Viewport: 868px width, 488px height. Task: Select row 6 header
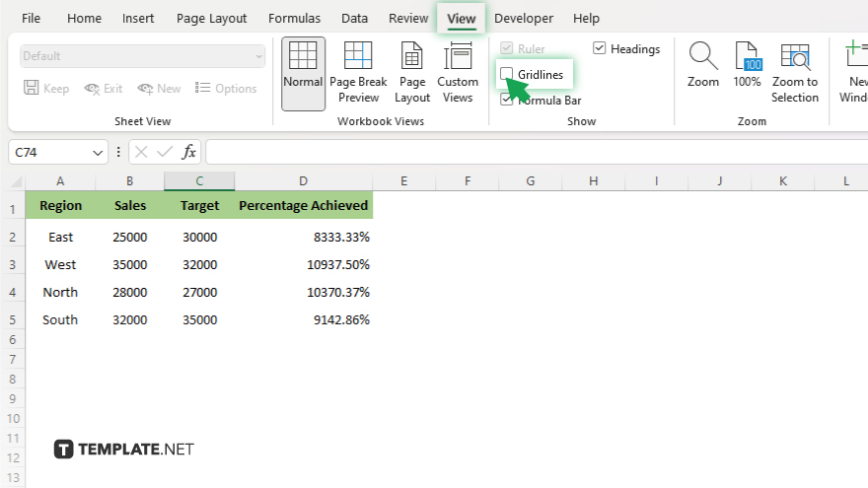[x=12, y=340]
